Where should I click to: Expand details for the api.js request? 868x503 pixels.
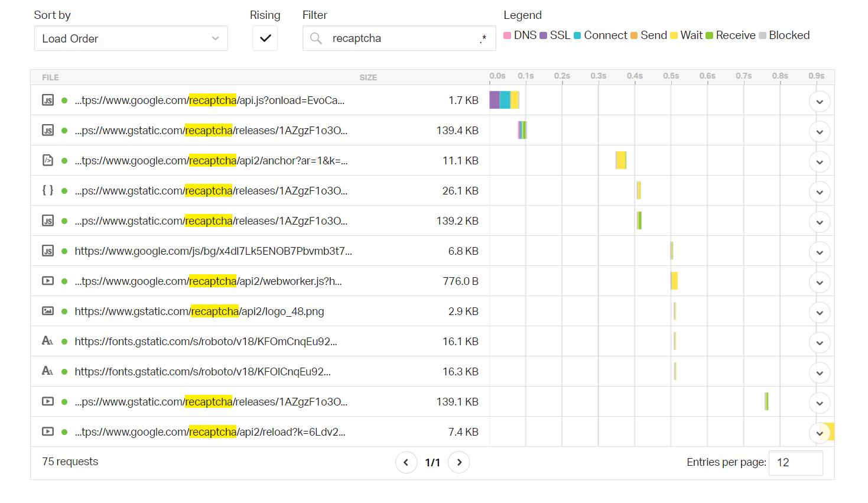pyautogui.click(x=820, y=102)
